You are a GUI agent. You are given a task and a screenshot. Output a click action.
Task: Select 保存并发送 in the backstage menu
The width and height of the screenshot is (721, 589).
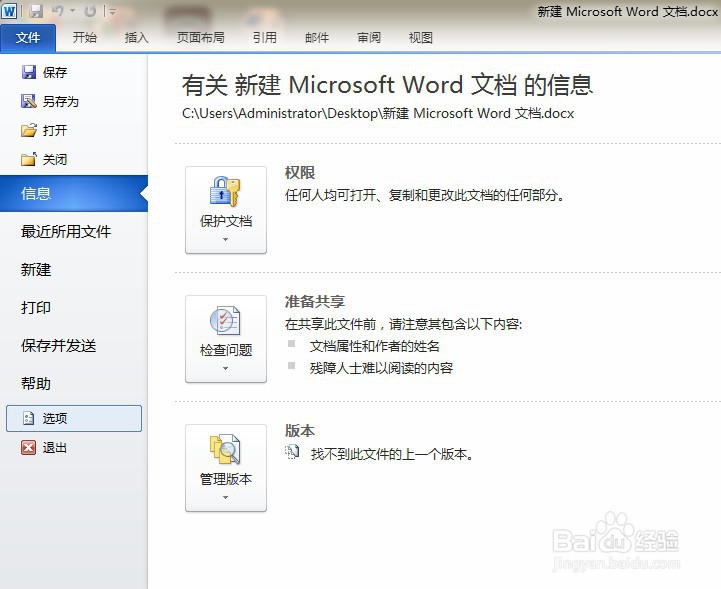click(58, 346)
